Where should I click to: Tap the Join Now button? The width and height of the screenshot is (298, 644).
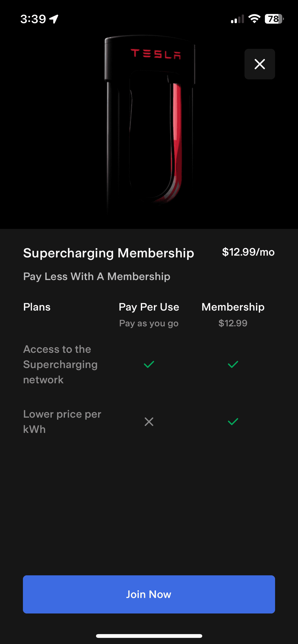(149, 594)
